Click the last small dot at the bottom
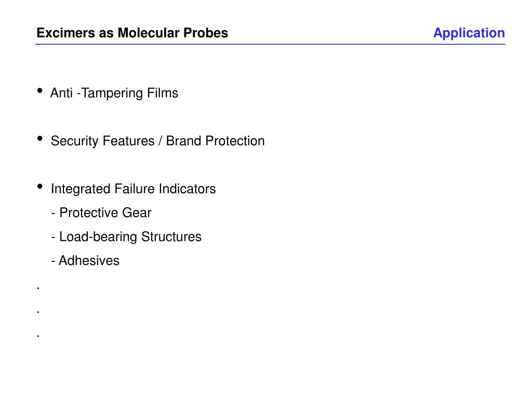532x399 pixels. (x=38, y=336)
